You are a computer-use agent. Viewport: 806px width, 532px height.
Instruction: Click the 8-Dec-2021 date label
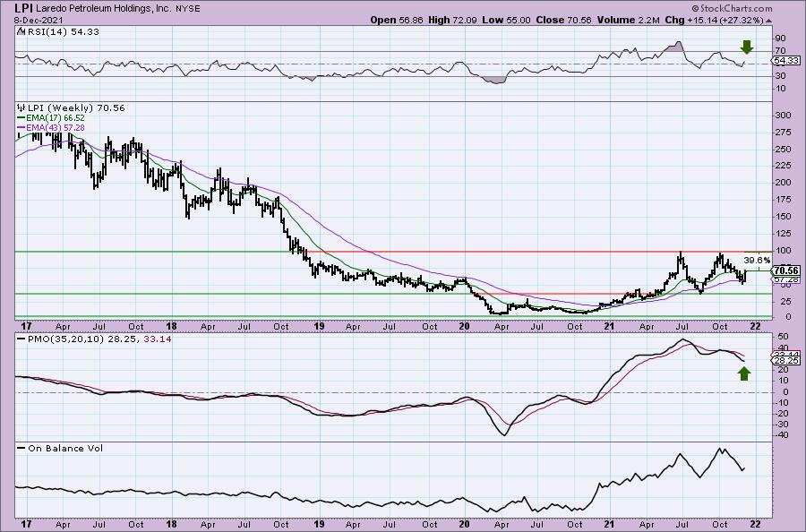[39, 20]
